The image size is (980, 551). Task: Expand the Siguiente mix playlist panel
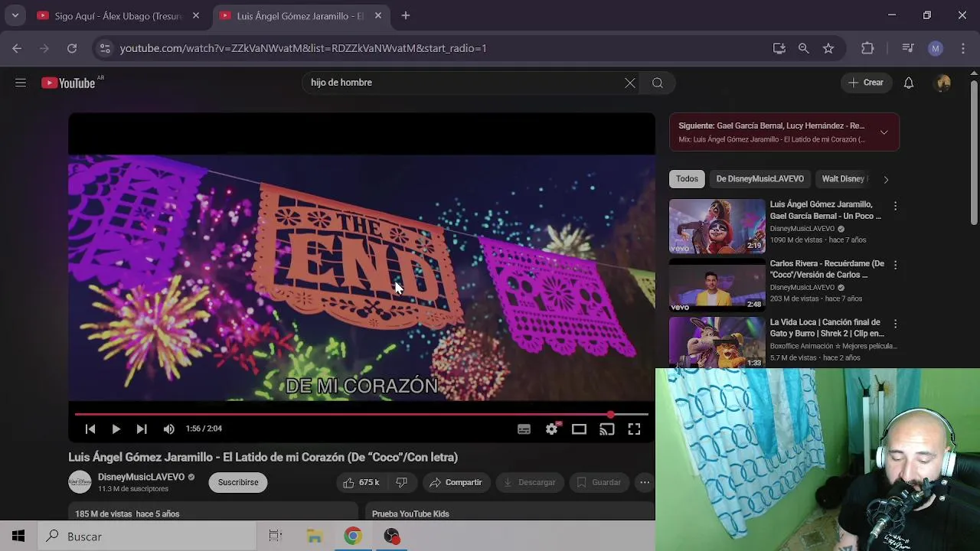coord(884,132)
